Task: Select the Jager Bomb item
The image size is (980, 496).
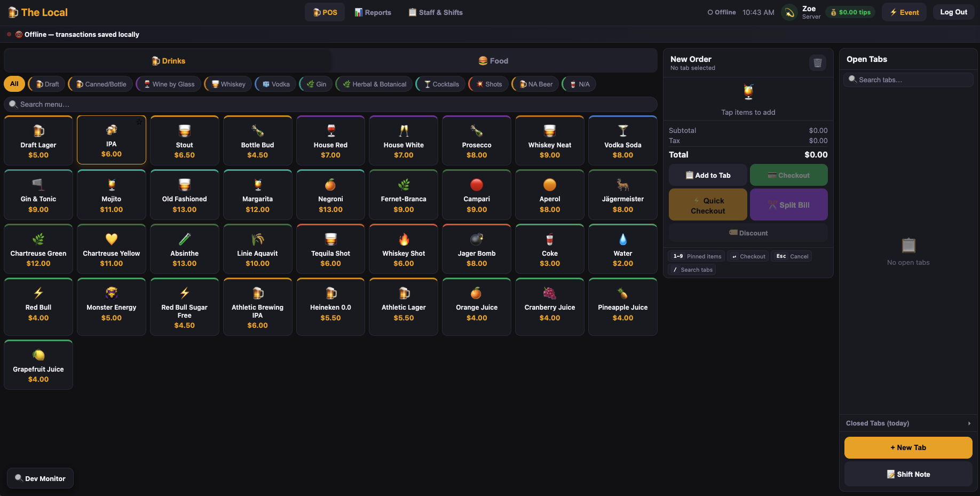Action: 477,249
